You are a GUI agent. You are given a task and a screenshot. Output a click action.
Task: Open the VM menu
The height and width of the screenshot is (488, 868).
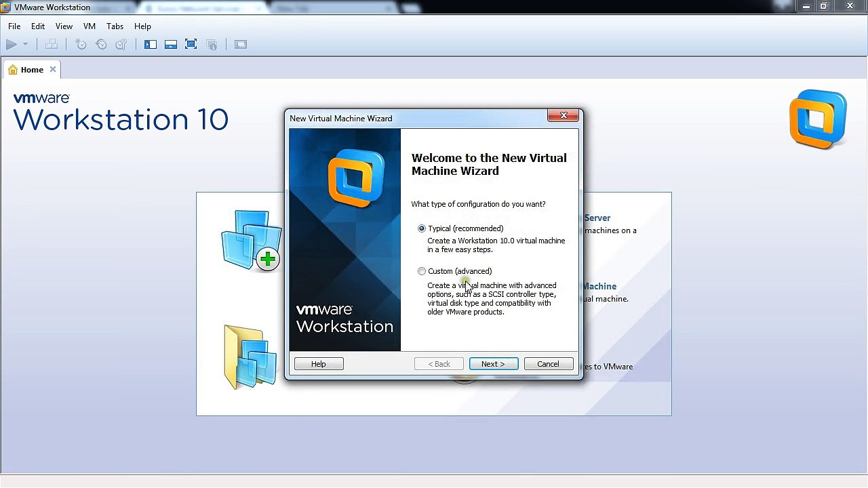click(x=90, y=26)
